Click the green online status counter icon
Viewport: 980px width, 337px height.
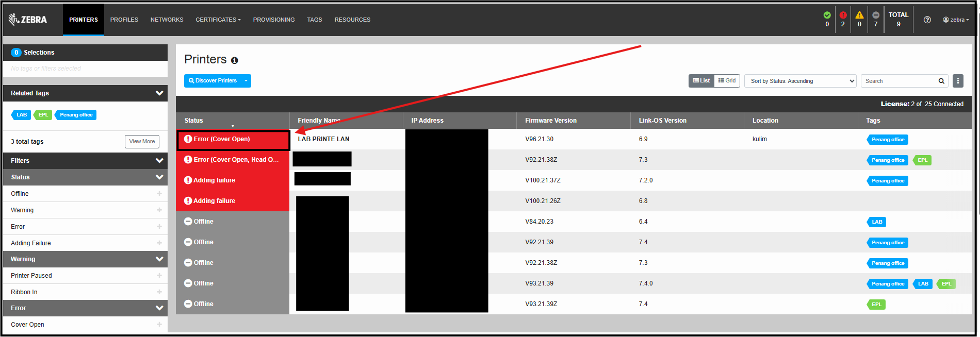pyautogui.click(x=827, y=15)
